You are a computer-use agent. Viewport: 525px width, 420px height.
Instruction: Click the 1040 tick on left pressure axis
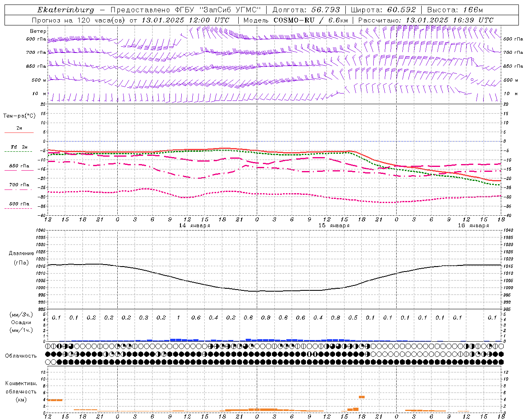click(41, 230)
